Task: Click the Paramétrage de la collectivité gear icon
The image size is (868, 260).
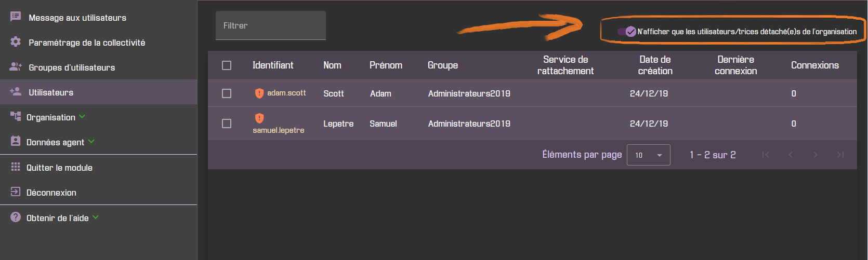Action: pyautogui.click(x=16, y=42)
